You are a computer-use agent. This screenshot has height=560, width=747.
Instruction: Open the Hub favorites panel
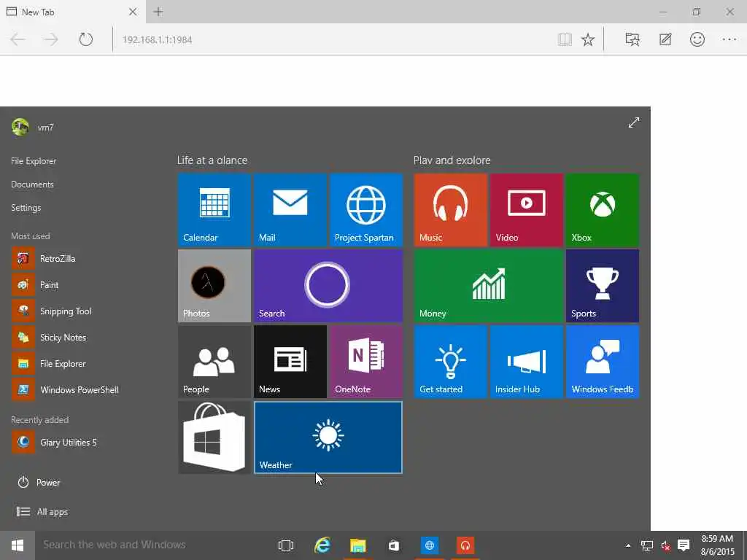pos(632,39)
